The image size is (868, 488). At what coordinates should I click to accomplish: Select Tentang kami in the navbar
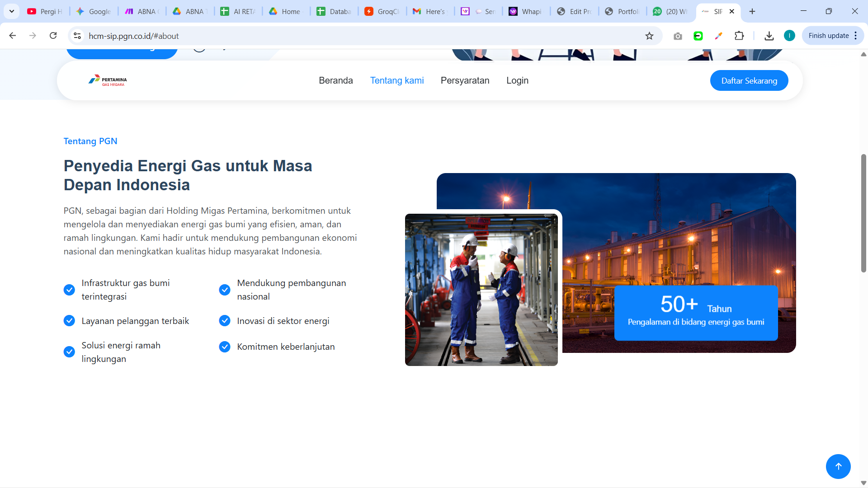397,80
